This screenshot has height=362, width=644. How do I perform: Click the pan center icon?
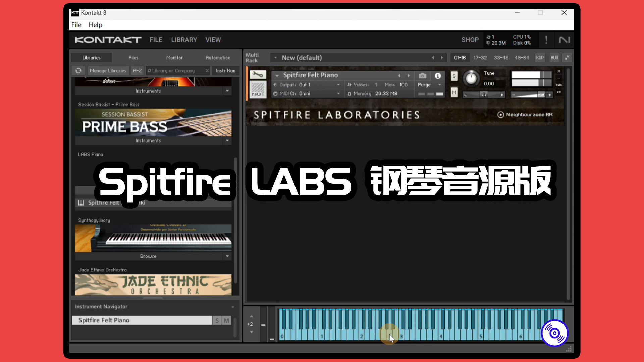[484, 95]
